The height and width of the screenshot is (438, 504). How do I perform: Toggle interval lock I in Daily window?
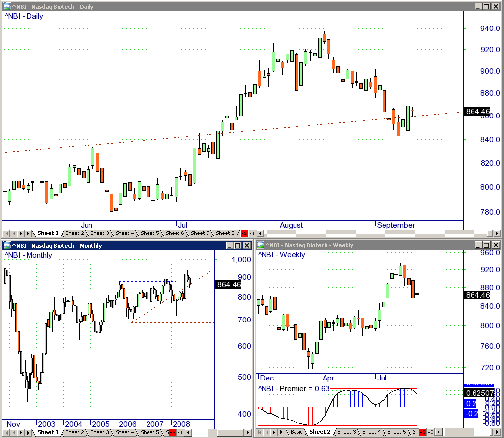[252, 234]
